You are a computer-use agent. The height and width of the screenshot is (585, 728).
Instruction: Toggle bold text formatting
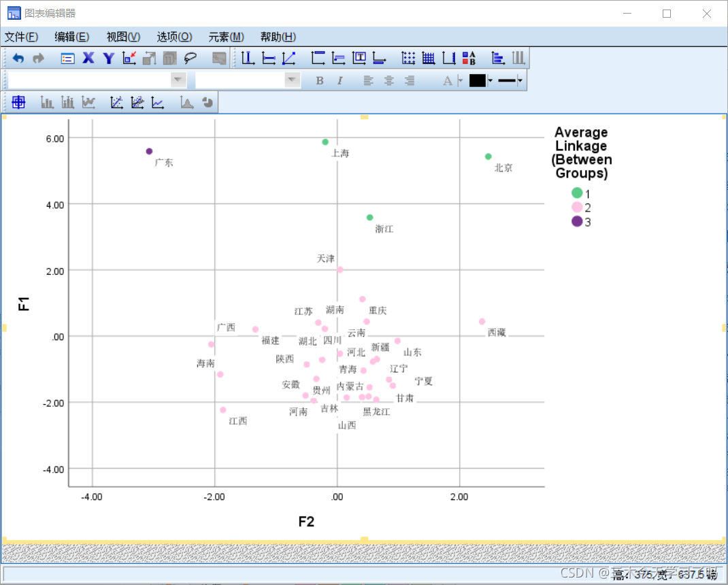click(319, 80)
